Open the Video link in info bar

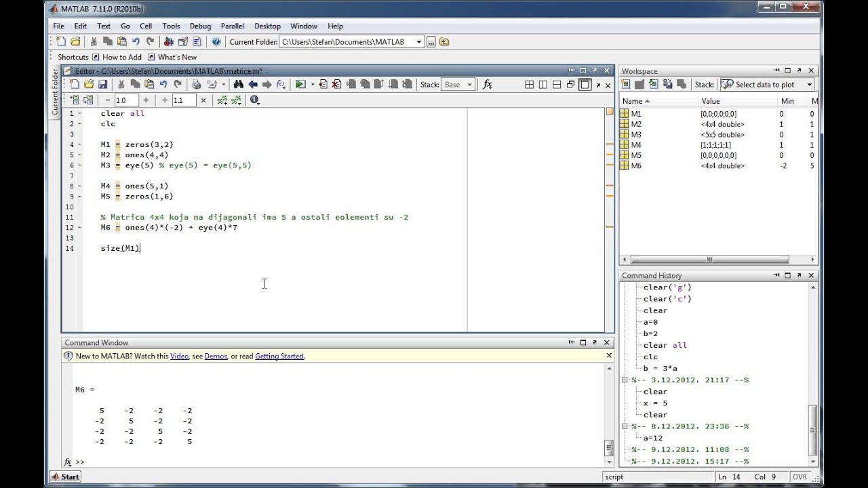179,357
